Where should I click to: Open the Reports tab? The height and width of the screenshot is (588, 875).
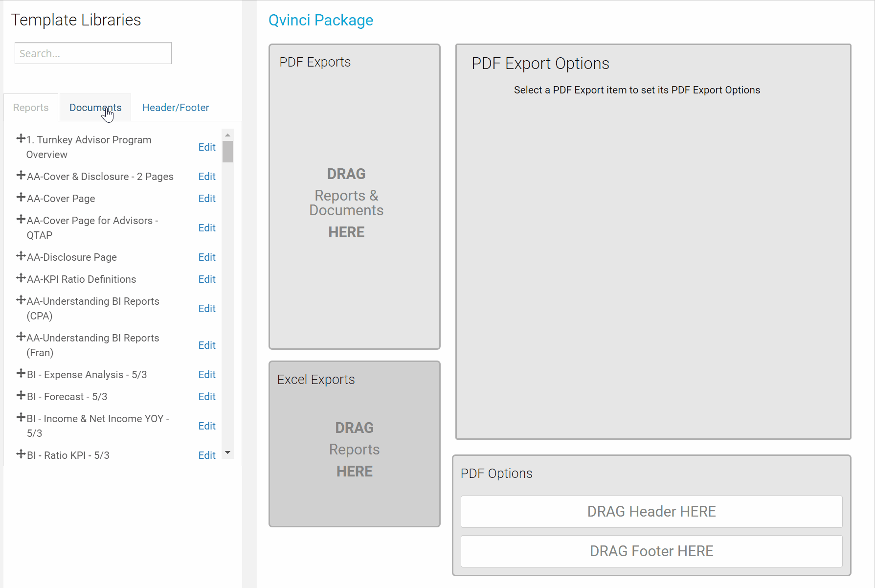(x=31, y=108)
